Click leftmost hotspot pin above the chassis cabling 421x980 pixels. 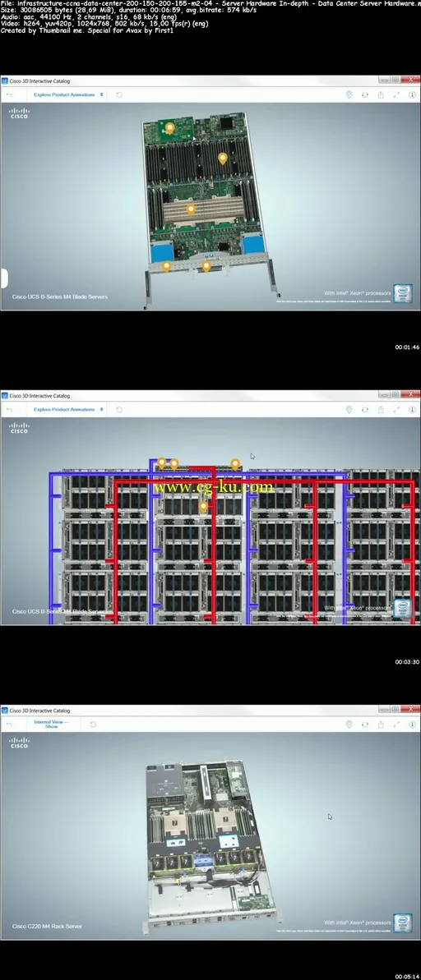point(161,463)
